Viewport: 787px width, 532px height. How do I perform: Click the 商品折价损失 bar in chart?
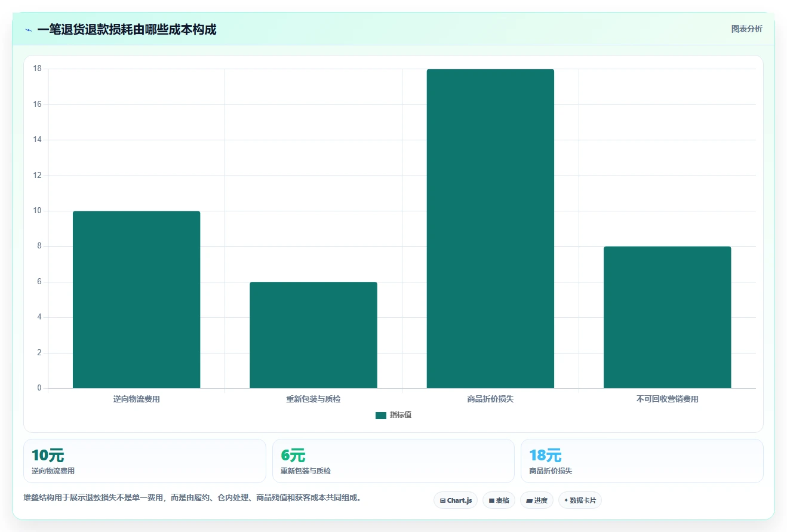point(490,229)
